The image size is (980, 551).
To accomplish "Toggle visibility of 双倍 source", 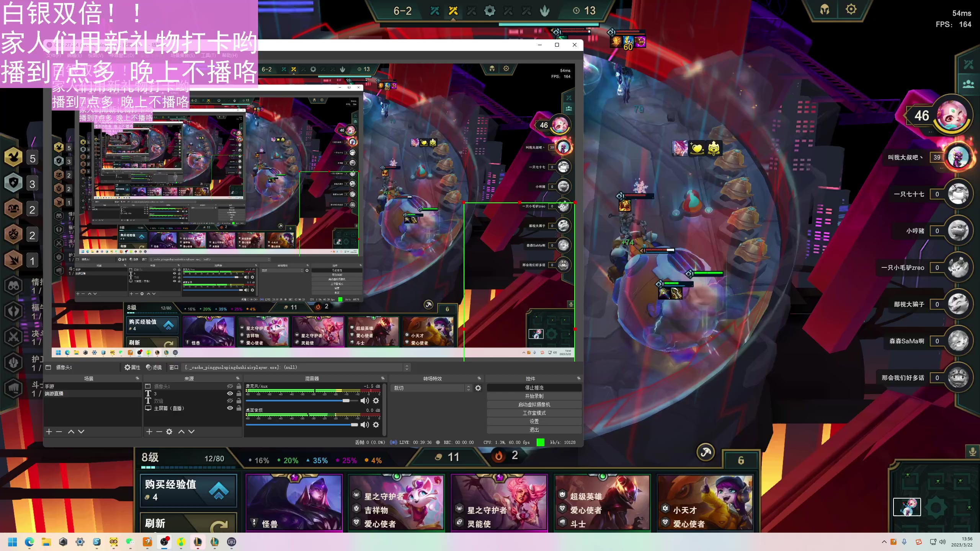I will point(230,401).
